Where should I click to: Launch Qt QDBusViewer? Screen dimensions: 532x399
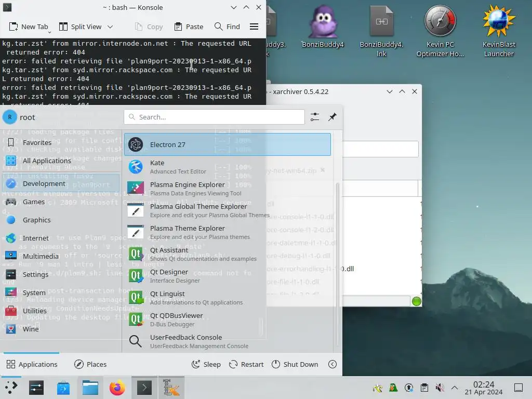(x=228, y=320)
